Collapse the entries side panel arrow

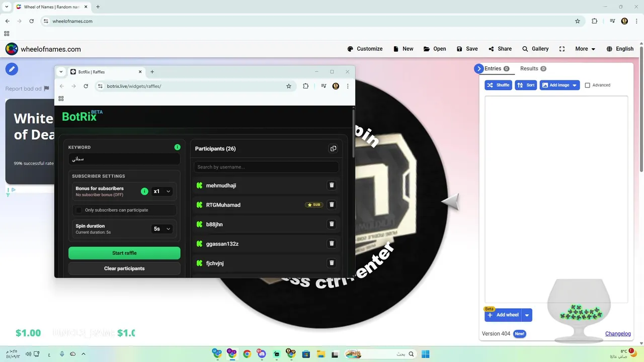(478, 69)
